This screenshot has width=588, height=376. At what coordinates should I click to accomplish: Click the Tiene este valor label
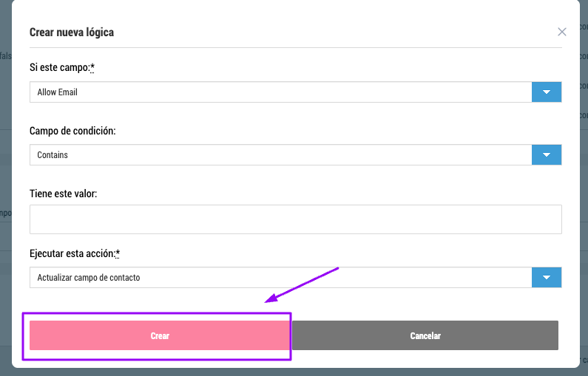click(63, 194)
